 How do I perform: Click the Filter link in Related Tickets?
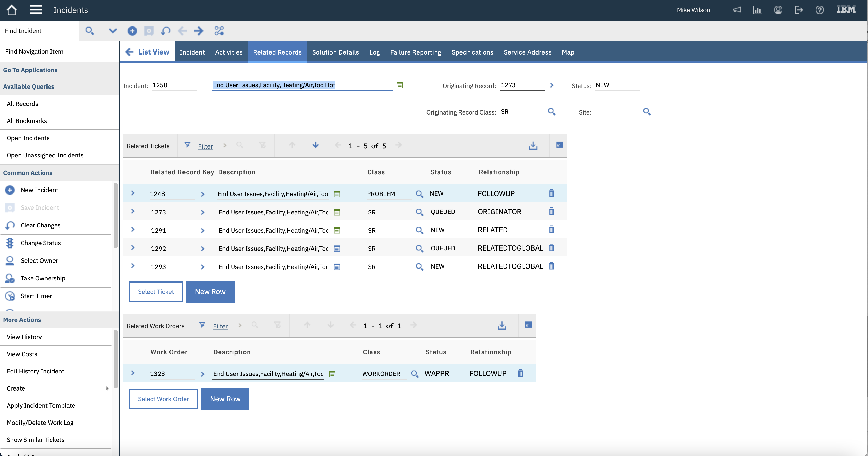click(x=205, y=146)
